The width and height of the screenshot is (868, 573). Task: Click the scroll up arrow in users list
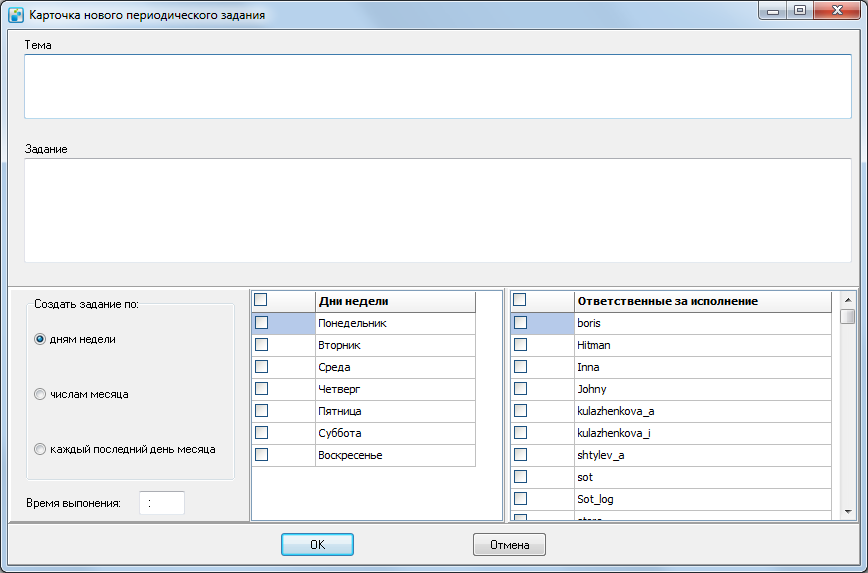click(x=848, y=300)
